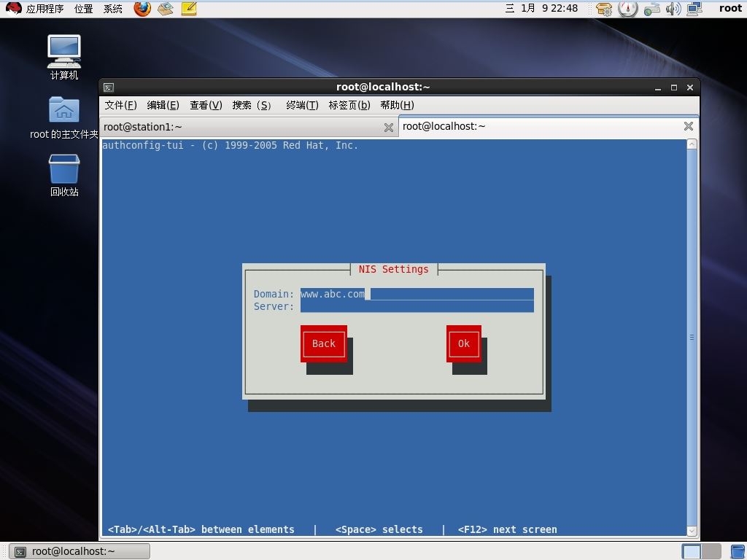
Task: Maximize the terminal window
Action: pyautogui.click(x=673, y=87)
